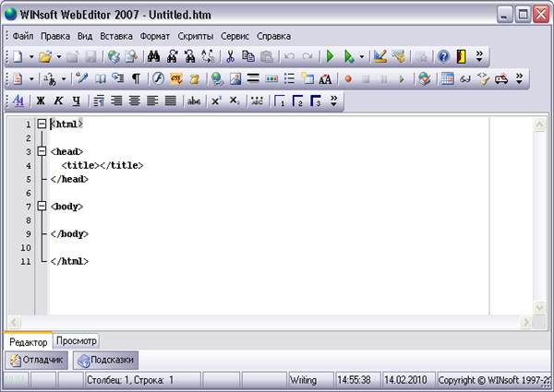Open the Вид menu
Screen dimensions: 554x392
pos(85,36)
